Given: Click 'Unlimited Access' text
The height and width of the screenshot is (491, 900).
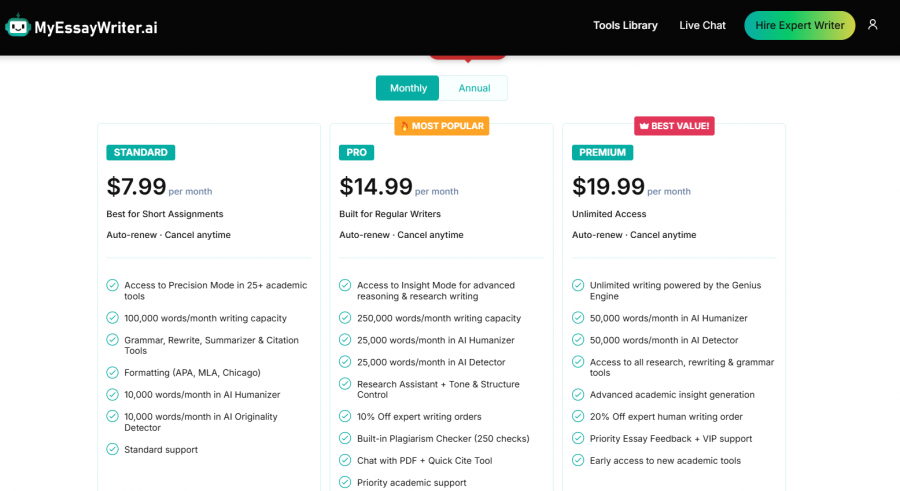Looking at the screenshot, I should tap(609, 214).
